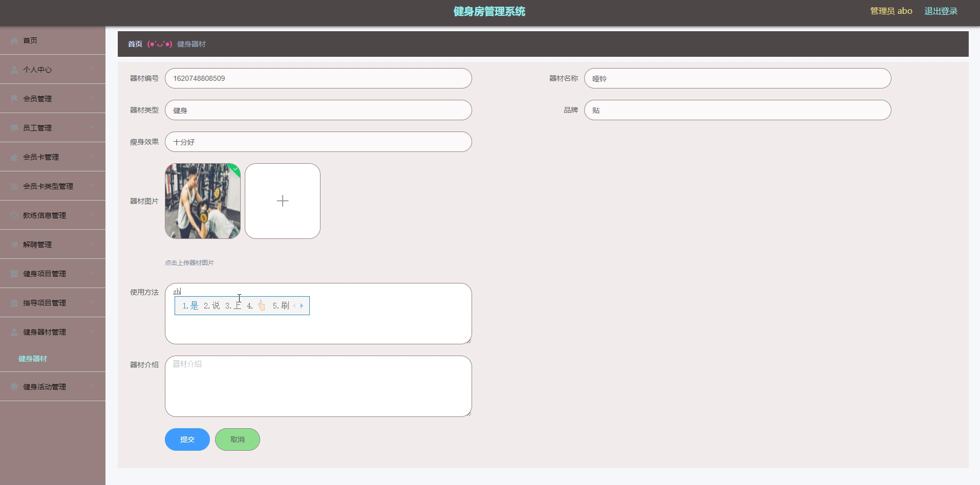Click the clipboard icon beside 指导项目管理
Viewport: 980px width, 485px height.
(x=14, y=303)
